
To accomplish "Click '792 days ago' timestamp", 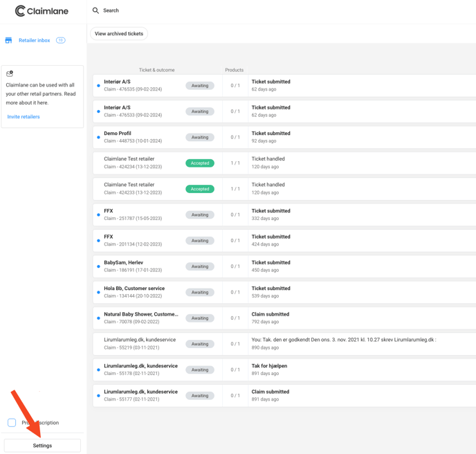I will coord(265,322).
